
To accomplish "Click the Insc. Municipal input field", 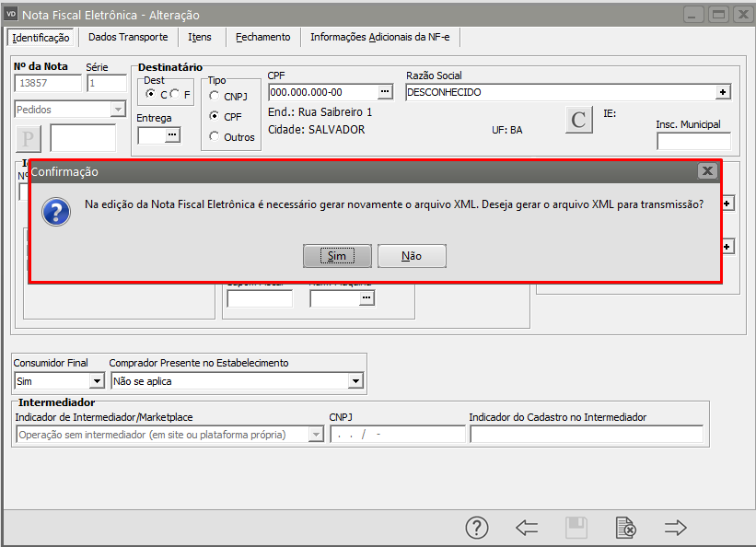I will 692,141.
